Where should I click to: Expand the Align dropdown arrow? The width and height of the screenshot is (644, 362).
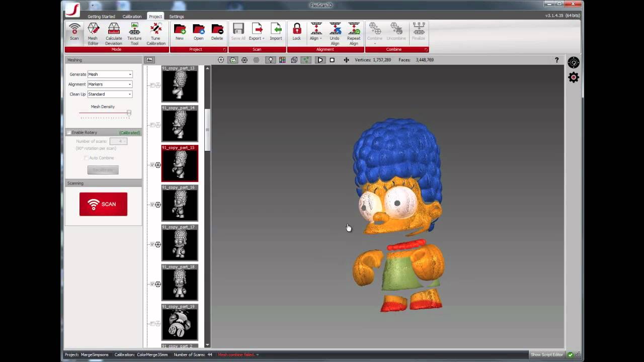click(320, 39)
